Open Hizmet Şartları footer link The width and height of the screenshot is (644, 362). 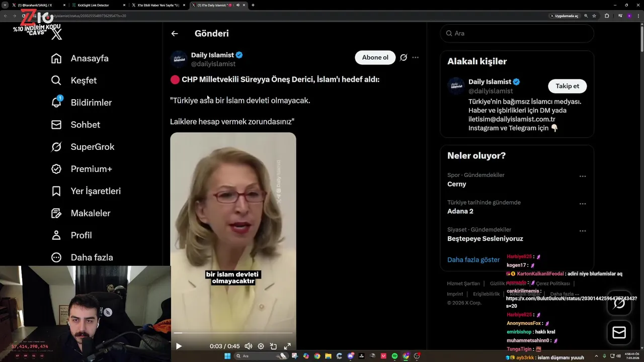[463, 284]
